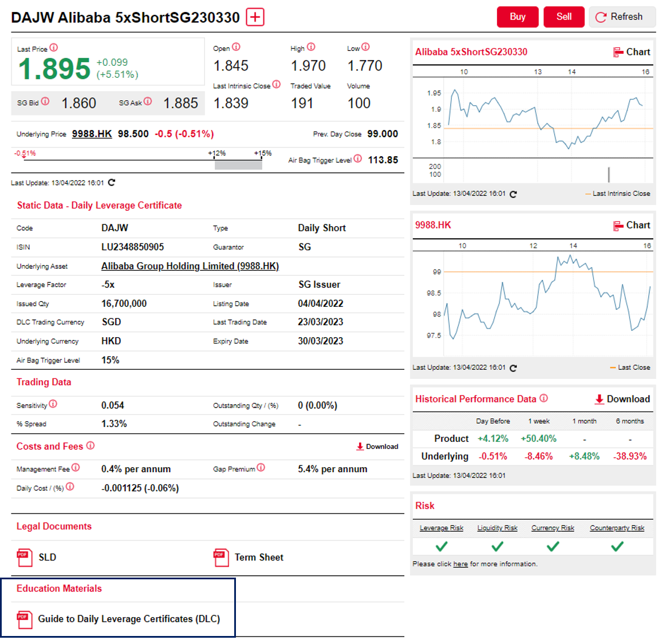Download the Costs and Fees data
The image size is (666, 644).
(x=377, y=447)
